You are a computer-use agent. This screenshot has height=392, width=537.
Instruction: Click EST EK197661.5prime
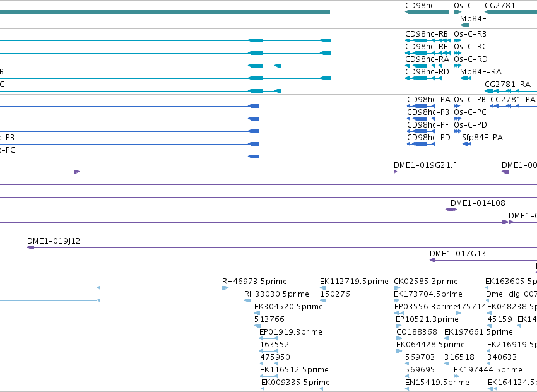[x=447, y=338]
